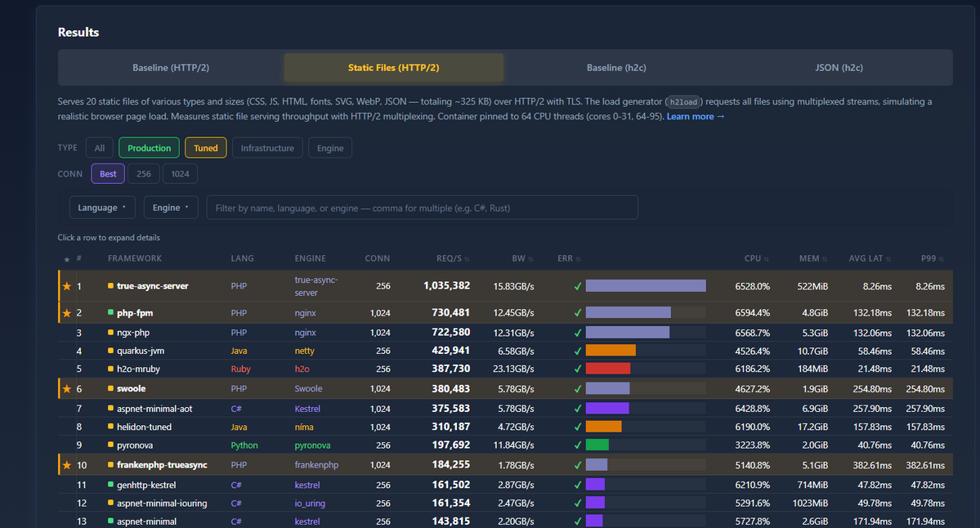
Task: Click the h2o-mruby ERR checkmark
Action: pyautogui.click(x=578, y=369)
